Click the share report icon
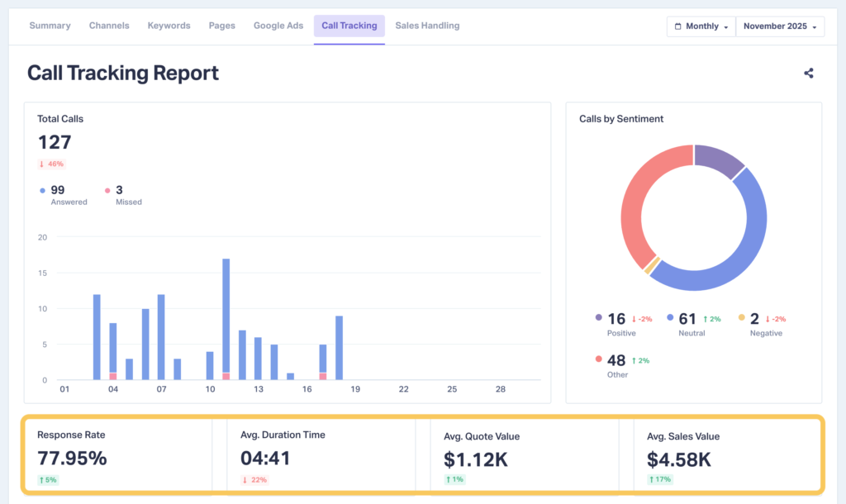This screenshot has height=504, width=846. coord(808,73)
